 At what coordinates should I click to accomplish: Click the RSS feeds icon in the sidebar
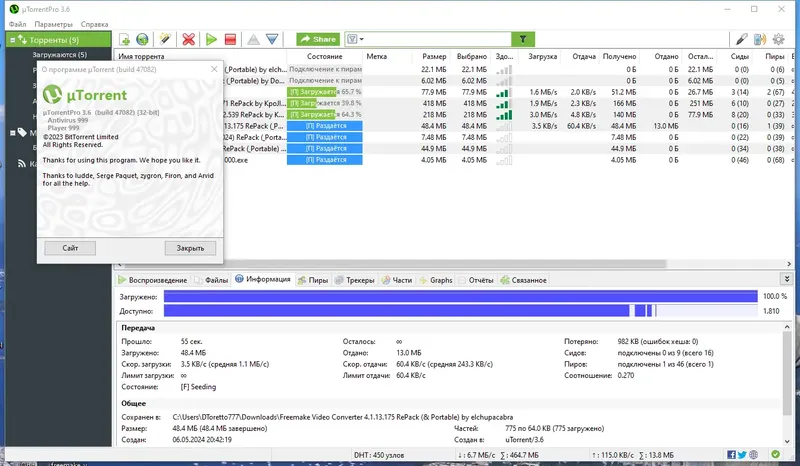pyautogui.click(x=22, y=163)
